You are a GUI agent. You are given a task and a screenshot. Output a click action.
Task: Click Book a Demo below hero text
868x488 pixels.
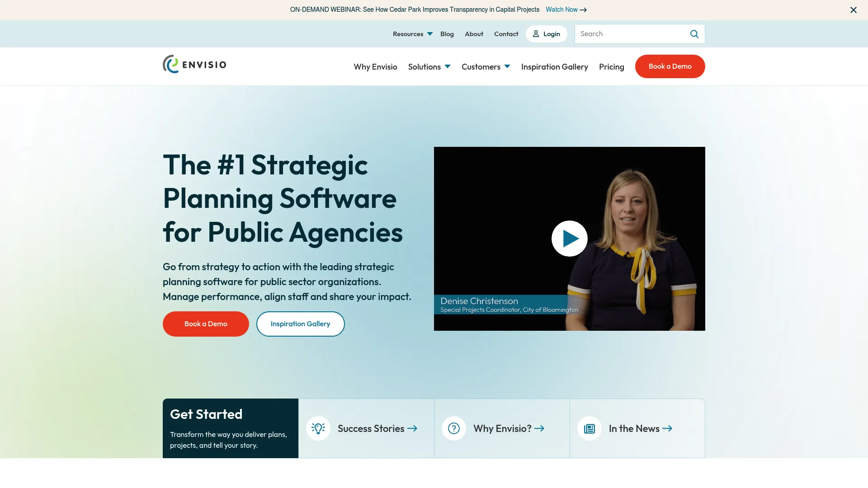[206, 324]
